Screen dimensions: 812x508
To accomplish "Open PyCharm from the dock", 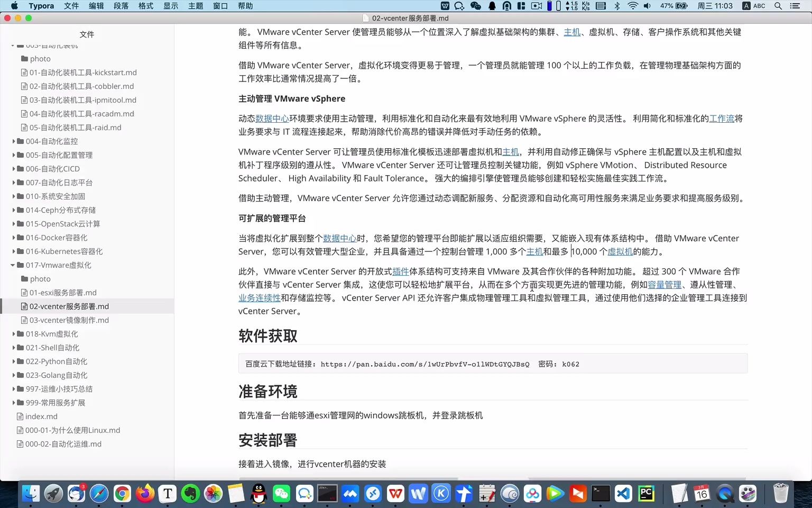I will tap(646, 494).
